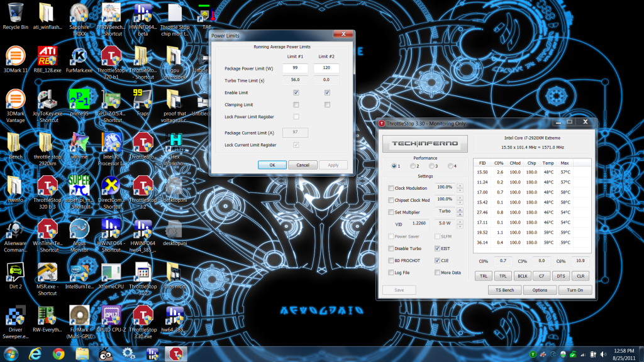The width and height of the screenshot is (644, 362).
Task: Select the JoyToKey.exe shortcut icon
Action: [47, 106]
